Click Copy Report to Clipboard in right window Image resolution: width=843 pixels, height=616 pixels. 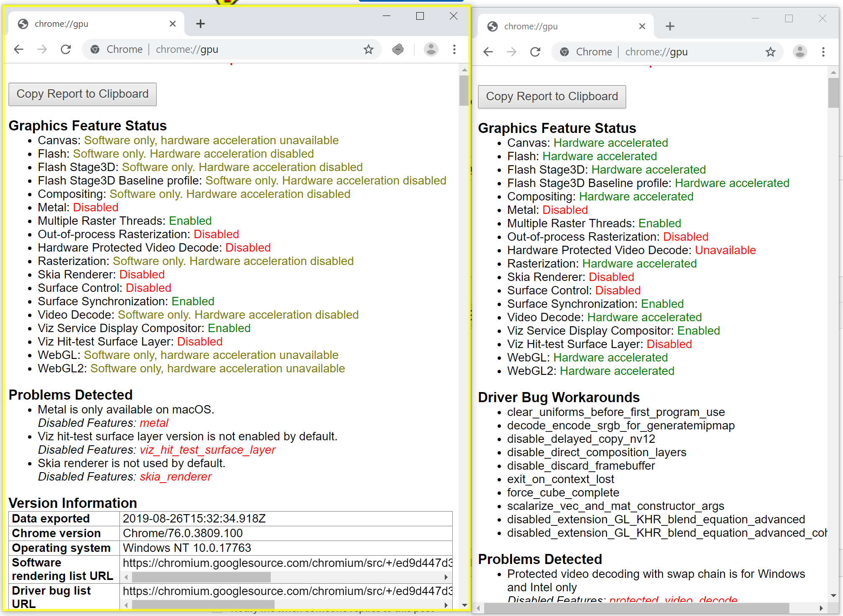tap(552, 96)
